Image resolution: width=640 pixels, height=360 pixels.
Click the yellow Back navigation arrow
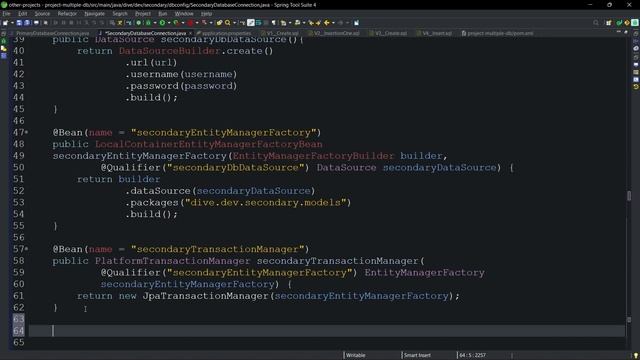point(327,23)
